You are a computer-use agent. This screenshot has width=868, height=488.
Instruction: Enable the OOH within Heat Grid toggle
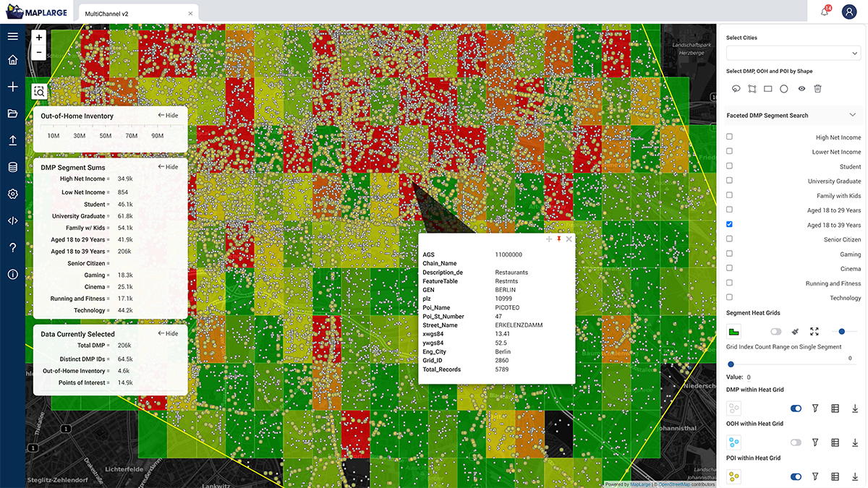click(x=796, y=442)
